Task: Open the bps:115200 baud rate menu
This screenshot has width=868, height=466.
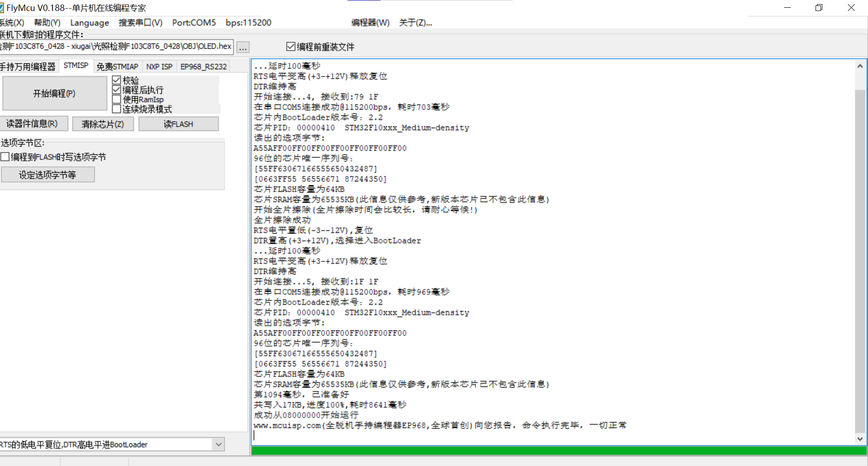Action: pos(249,22)
